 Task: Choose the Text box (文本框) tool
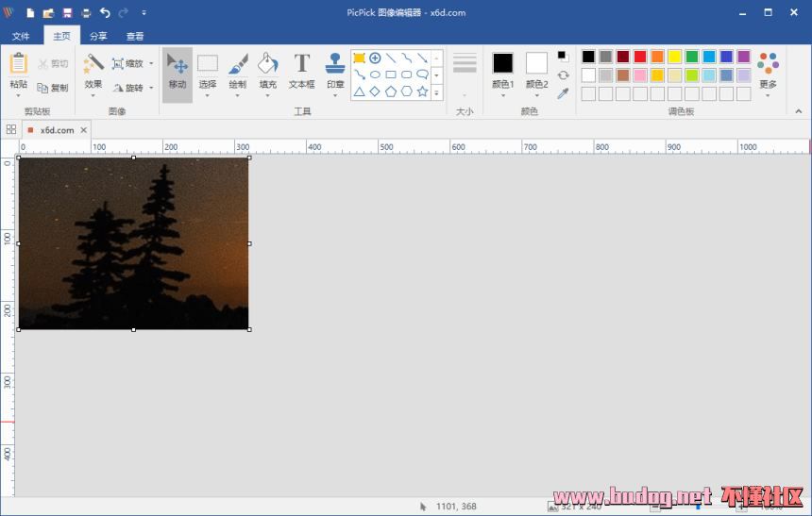(x=301, y=72)
